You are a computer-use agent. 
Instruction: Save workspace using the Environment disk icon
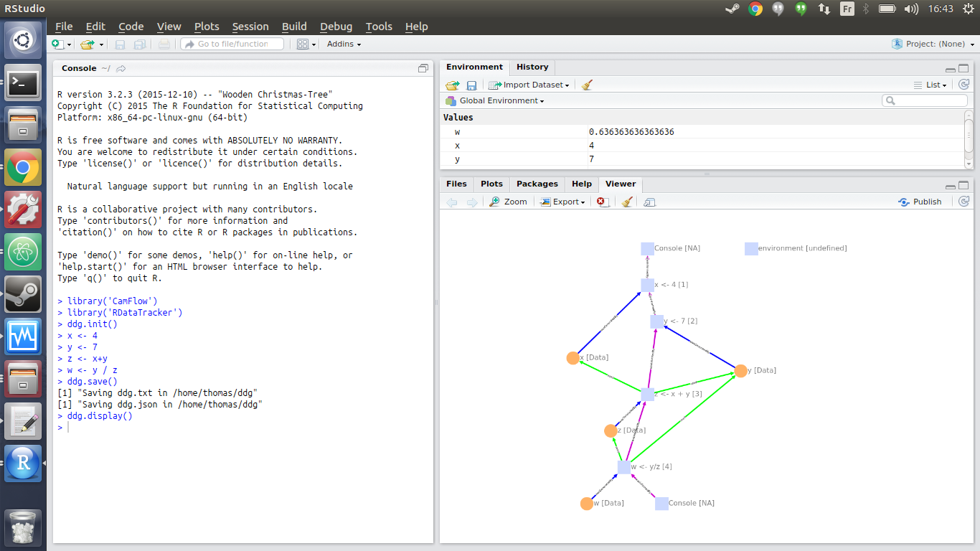[x=471, y=85]
